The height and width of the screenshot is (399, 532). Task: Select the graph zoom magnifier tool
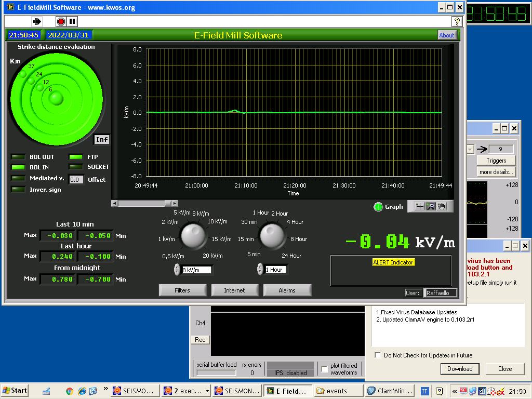431,206
